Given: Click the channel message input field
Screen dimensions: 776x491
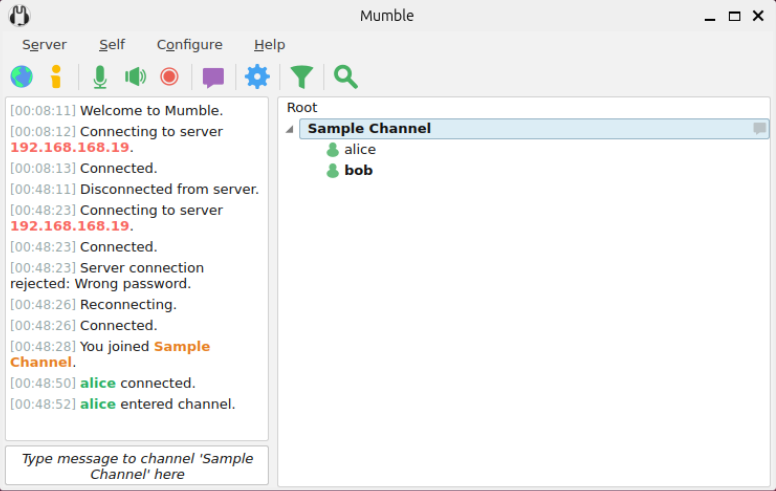Looking at the screenshot, I should click(x=137, y=466).
